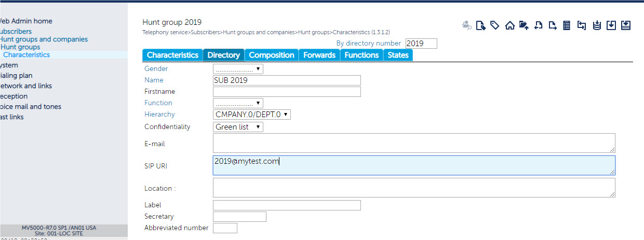Open the Gender dropdown
Screen dimensions: 644x240
(238, 69)
